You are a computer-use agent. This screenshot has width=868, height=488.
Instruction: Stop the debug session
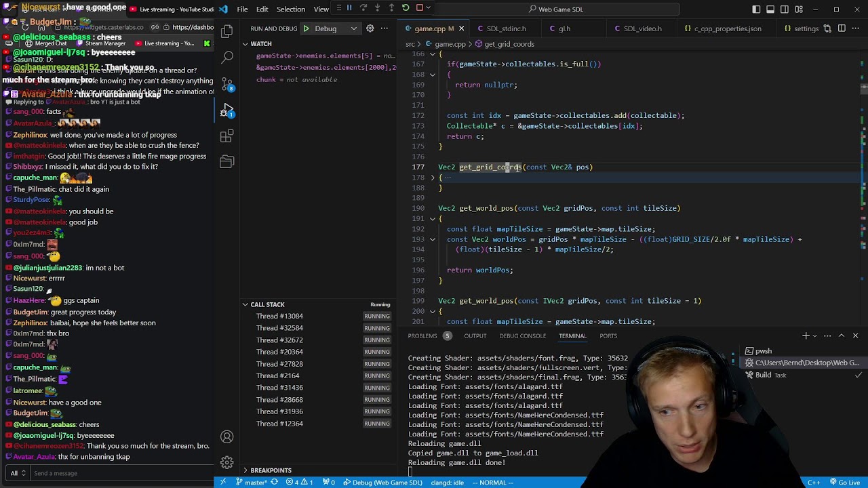pyautogui.click(x=420, y=8)
